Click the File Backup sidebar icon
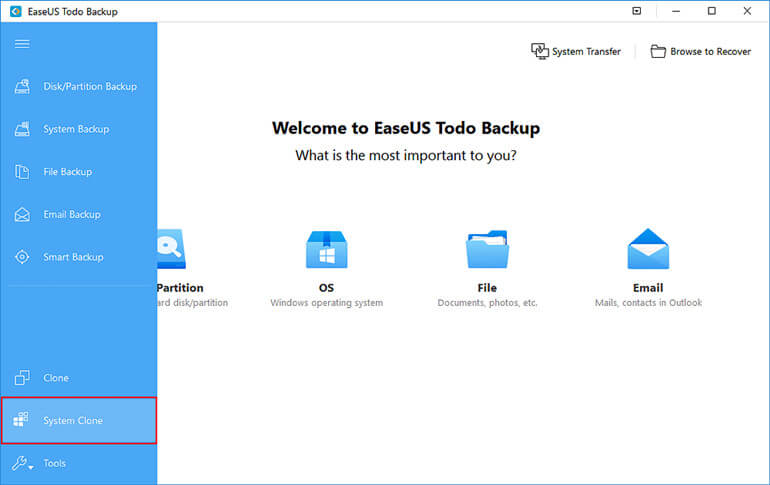The image size is (770, 485). click(x=22, y=172)
